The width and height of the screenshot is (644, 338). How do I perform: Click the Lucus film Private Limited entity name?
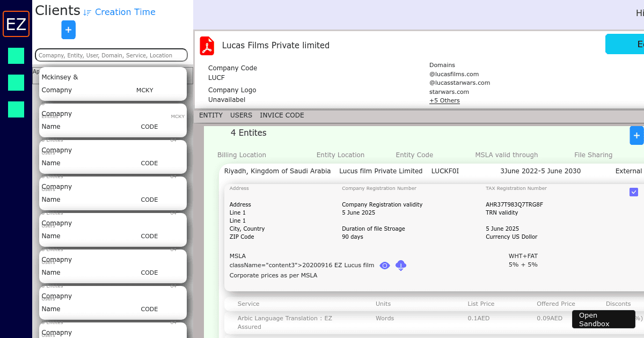[x=381, y=171]
